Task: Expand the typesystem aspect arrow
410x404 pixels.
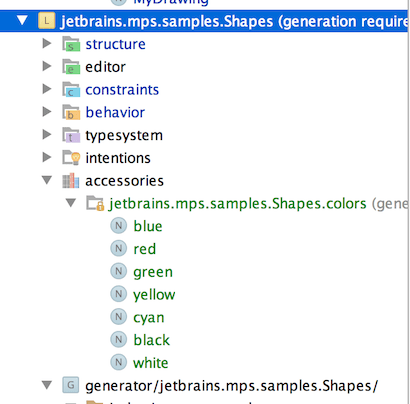Action: 47,134
